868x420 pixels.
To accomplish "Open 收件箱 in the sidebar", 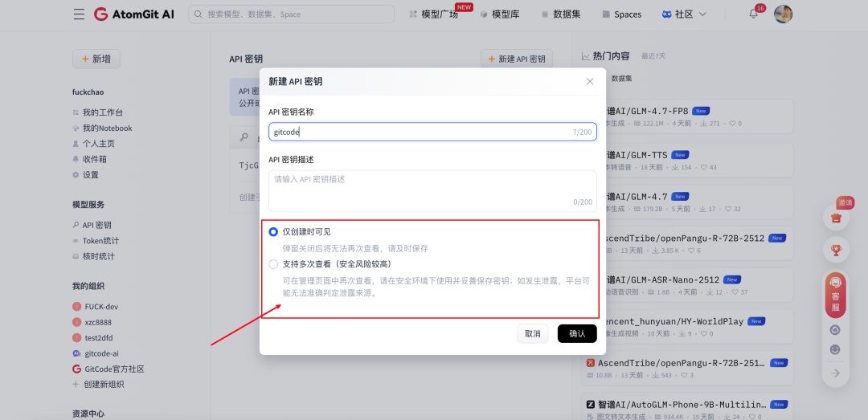I will pyautogui.click(x=90, y=159).
